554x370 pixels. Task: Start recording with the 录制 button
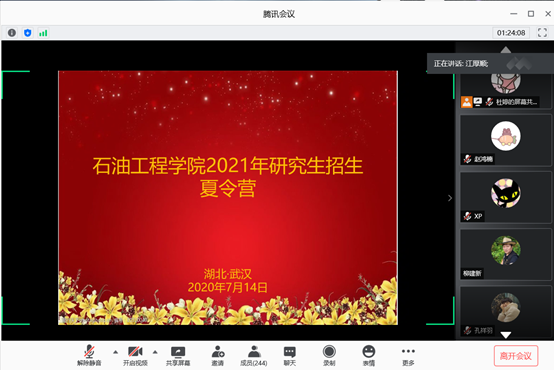329,356
